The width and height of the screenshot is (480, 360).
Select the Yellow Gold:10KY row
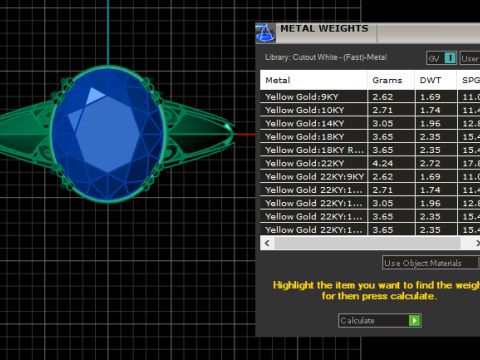(x=370, y=110)
